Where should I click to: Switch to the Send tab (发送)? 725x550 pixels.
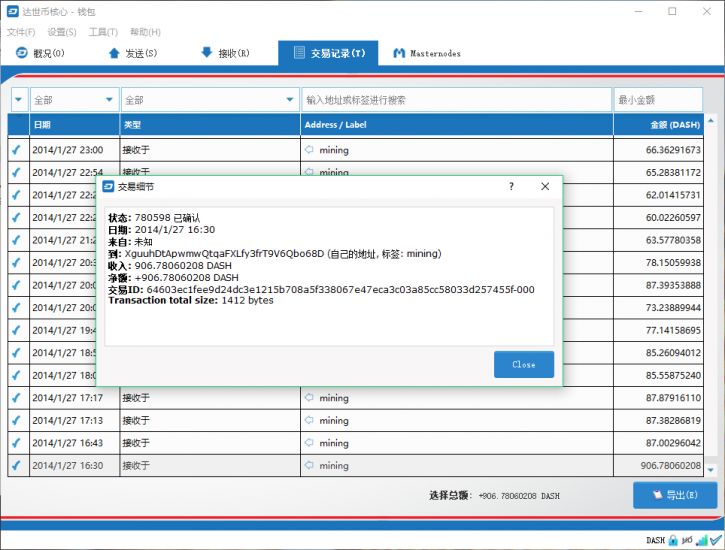tap(133, 53)
